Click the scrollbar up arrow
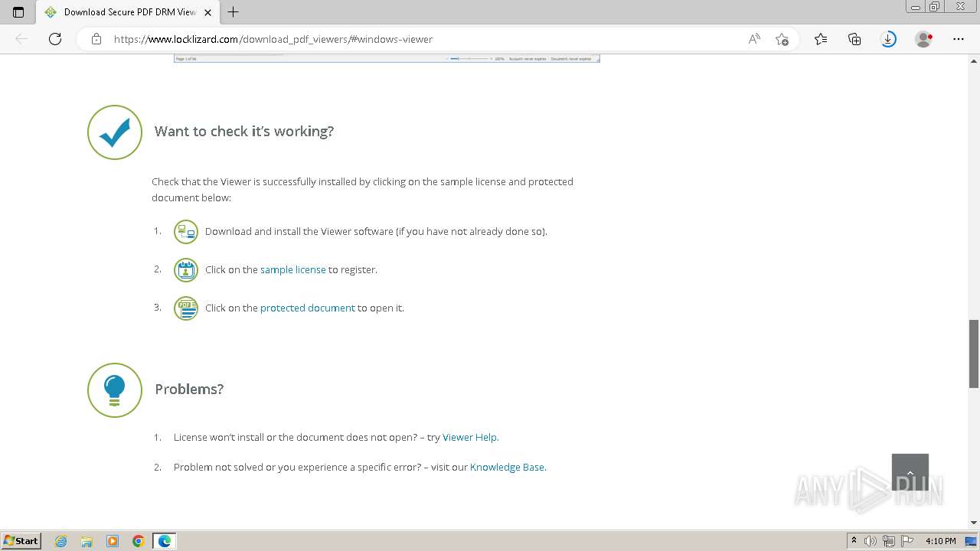The height and width of the screenshot is (551, 980). (x=974, y=60)
